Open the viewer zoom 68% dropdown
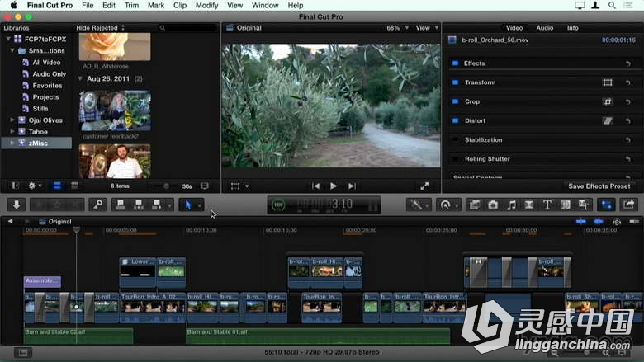Screen dimensions: 644x362 398,28
